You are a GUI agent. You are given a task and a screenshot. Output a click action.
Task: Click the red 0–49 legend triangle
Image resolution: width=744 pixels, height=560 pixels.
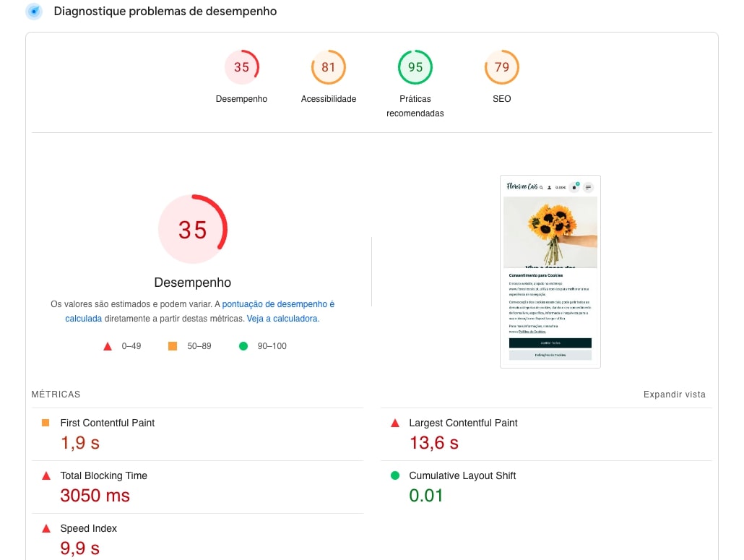(x=108, y=346)
